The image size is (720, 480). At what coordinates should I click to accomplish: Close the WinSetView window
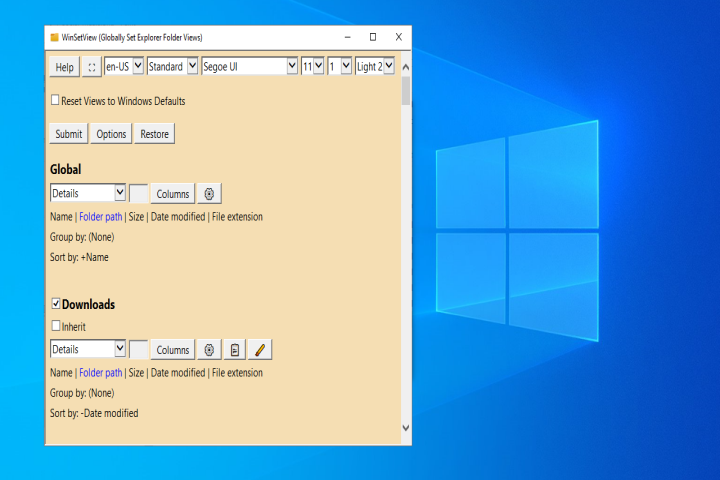(x=399, y=37)
